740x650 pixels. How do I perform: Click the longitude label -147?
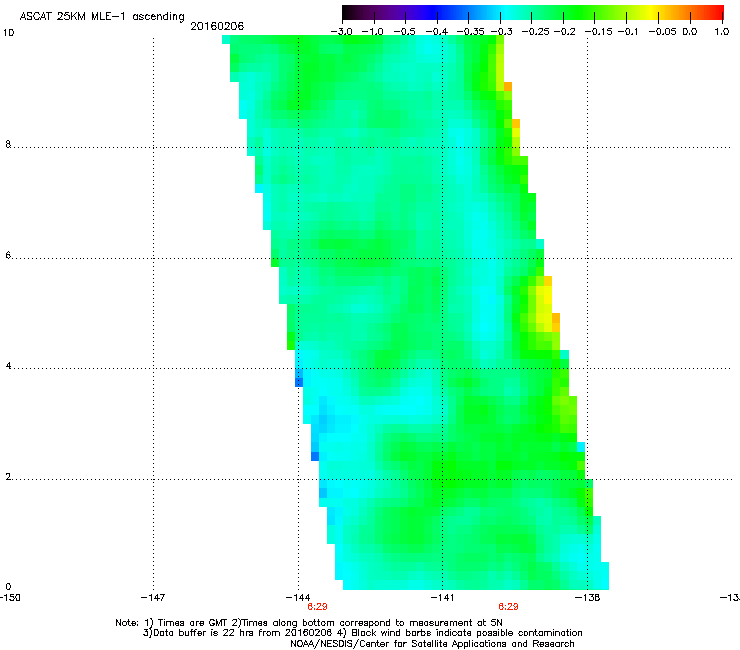(x=153, y=598)
